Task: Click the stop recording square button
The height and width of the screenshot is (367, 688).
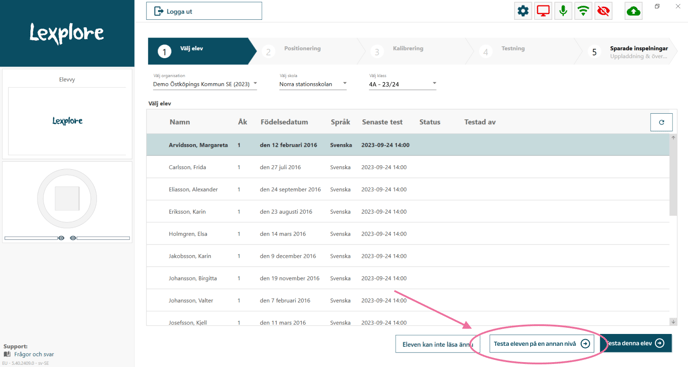Action: click(67, 198)
